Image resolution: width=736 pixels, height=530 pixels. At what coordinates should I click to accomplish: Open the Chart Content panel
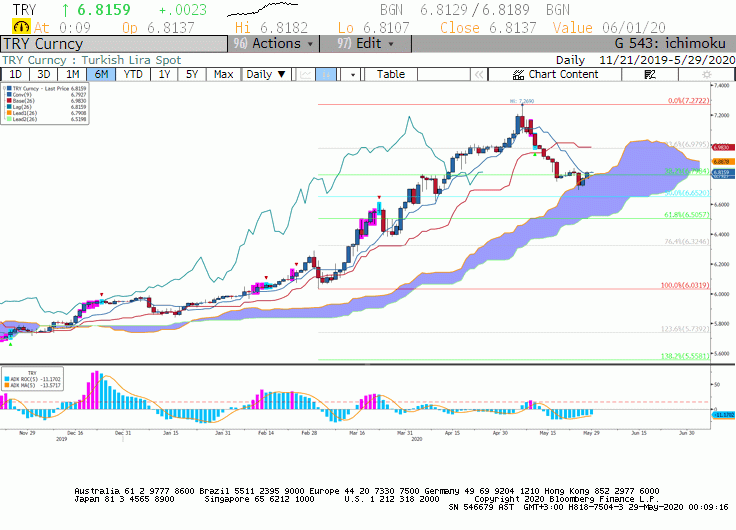pyautogui.click(x=555, y=74)
